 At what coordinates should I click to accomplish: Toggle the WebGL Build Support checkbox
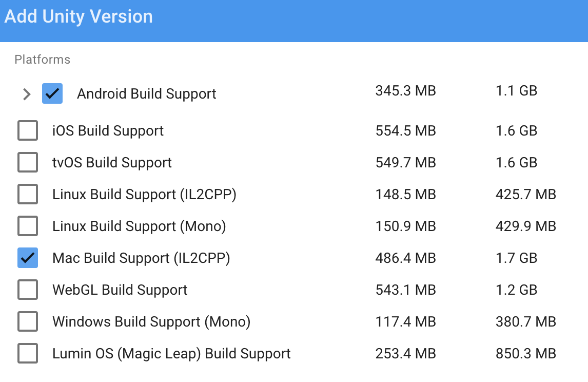point(28,290)
